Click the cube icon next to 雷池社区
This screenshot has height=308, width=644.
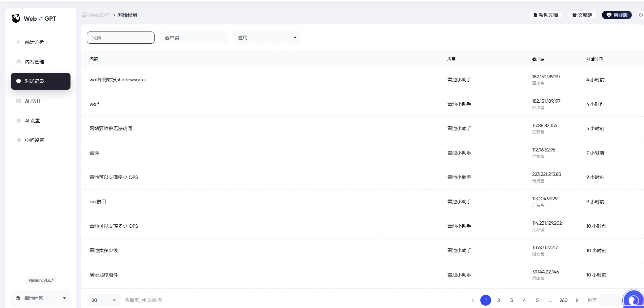point(18,298)
